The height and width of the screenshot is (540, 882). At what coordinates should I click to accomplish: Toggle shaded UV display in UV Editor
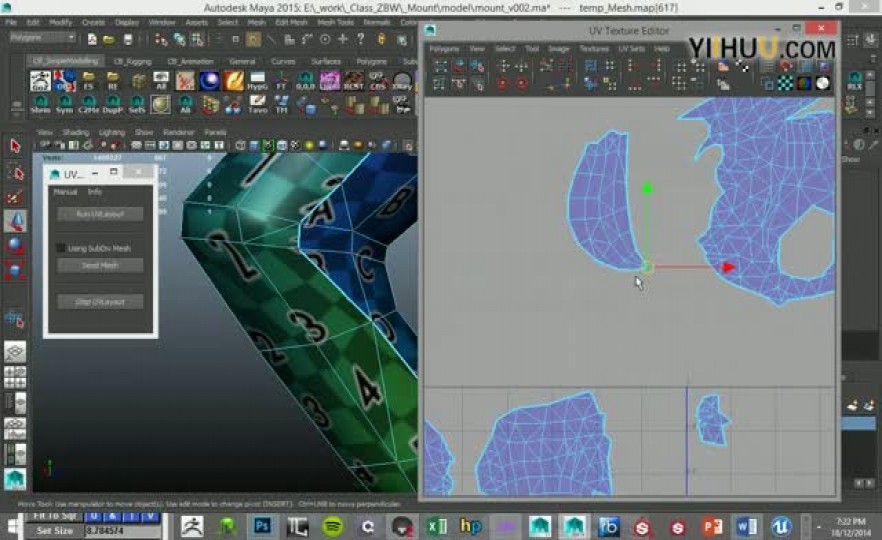pos(804,66)
